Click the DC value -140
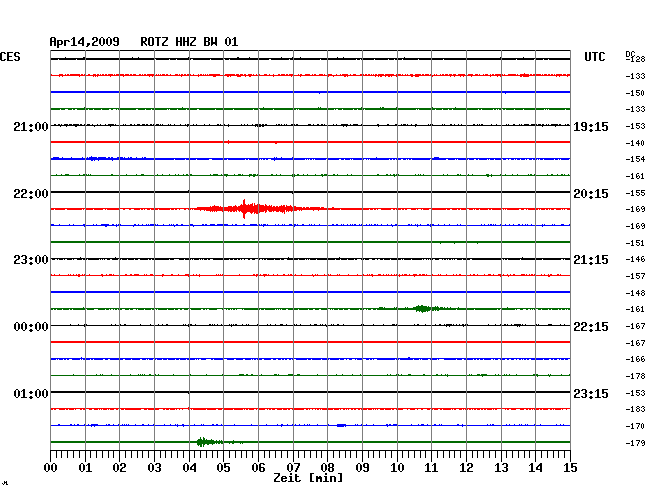 (635, 143)
